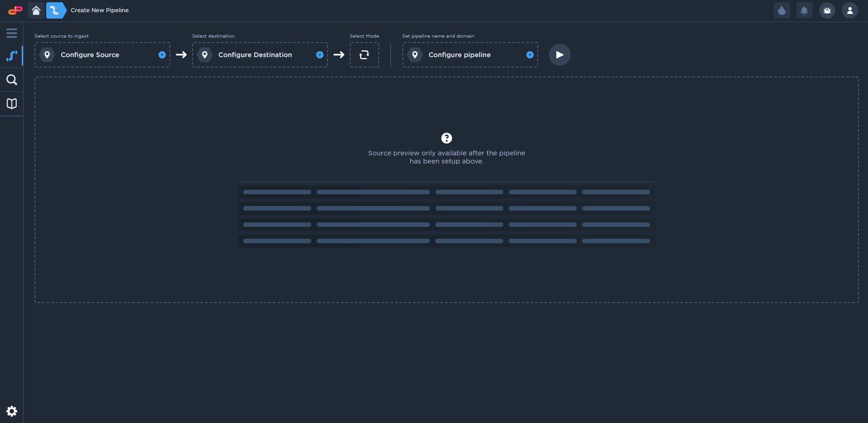Image resolution: width=868 pixels, height=423 pixels.
Task: Open the user profile avatar
Action: (x=849, y=10)
